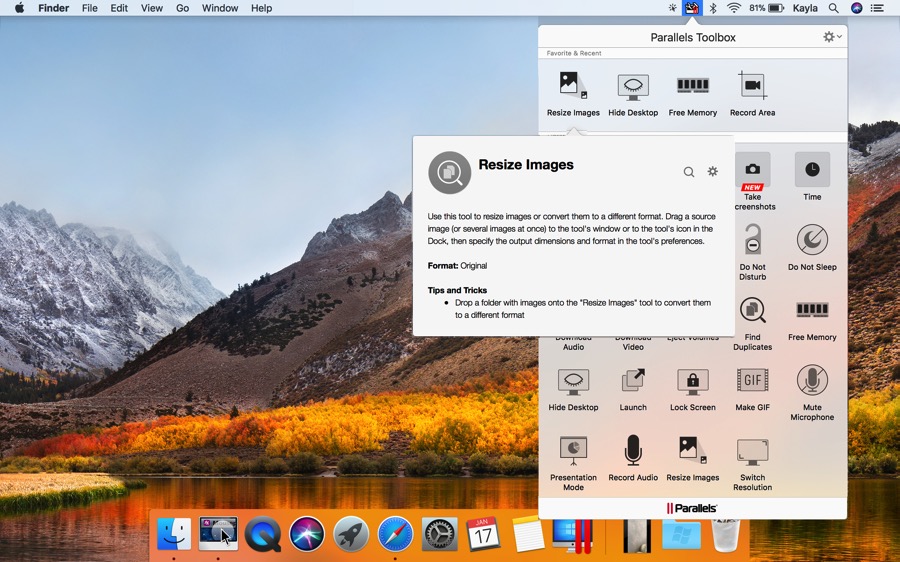Open Notification Center icon
Viewport: 900px width, 562px height.
click(x=877, y=8)
